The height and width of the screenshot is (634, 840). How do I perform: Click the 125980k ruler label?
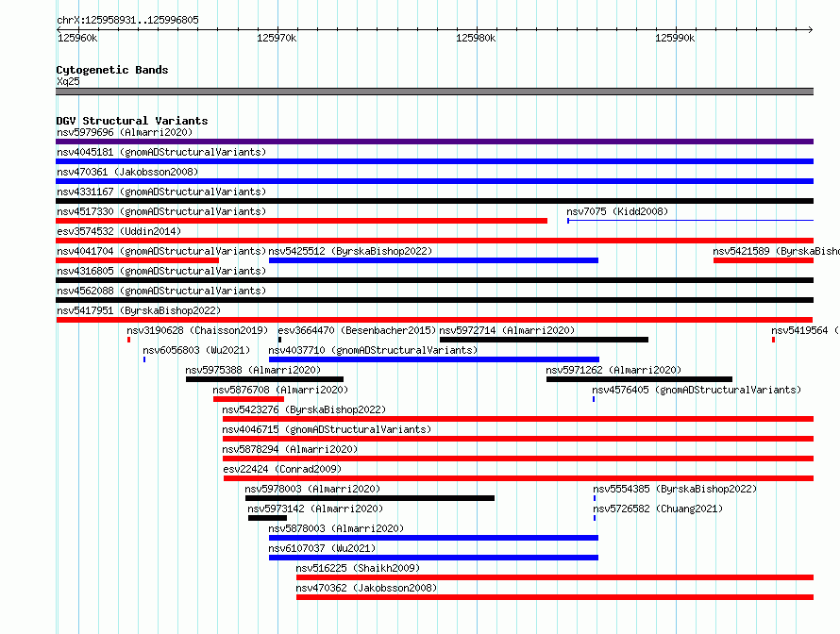click(x=476, y=38)
